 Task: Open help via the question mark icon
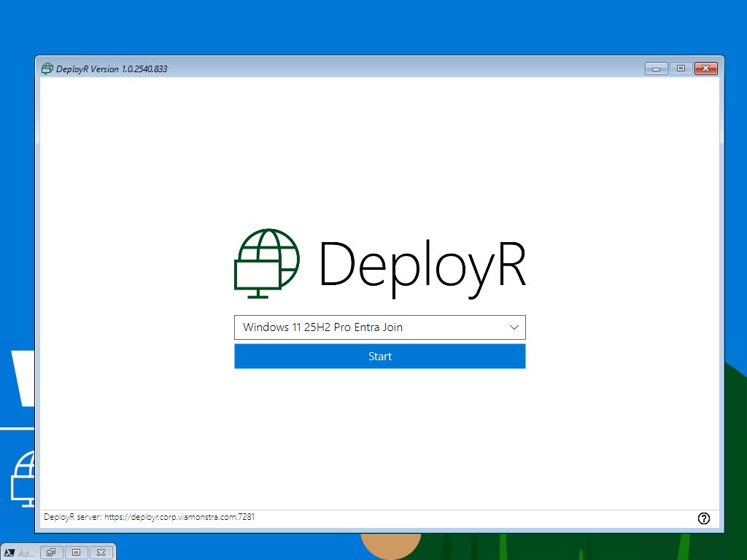[x=704, y=518]
